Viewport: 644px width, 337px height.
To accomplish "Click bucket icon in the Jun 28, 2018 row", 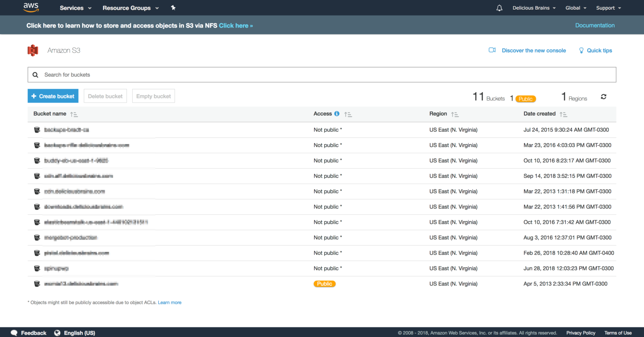I will tap(37, 268).
